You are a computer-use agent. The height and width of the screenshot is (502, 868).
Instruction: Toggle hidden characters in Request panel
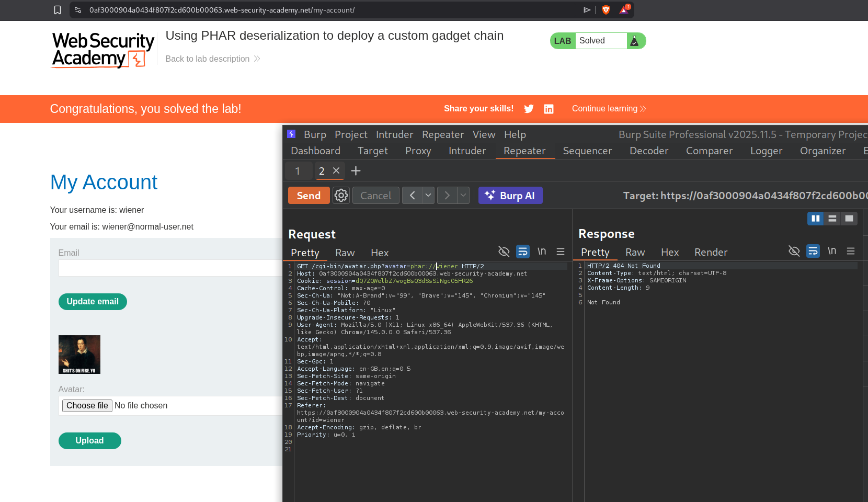click(x=504, y=252)
